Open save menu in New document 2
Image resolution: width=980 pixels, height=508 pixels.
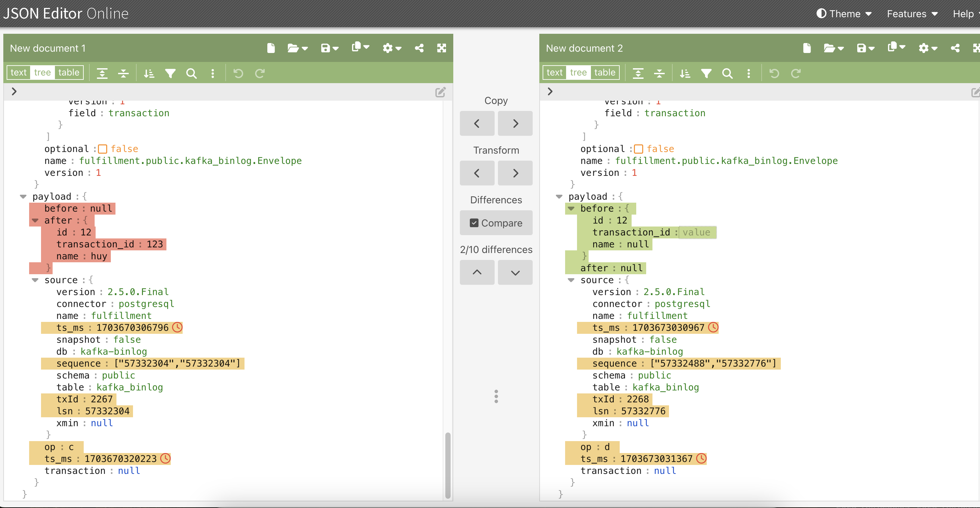coord(866,48)
